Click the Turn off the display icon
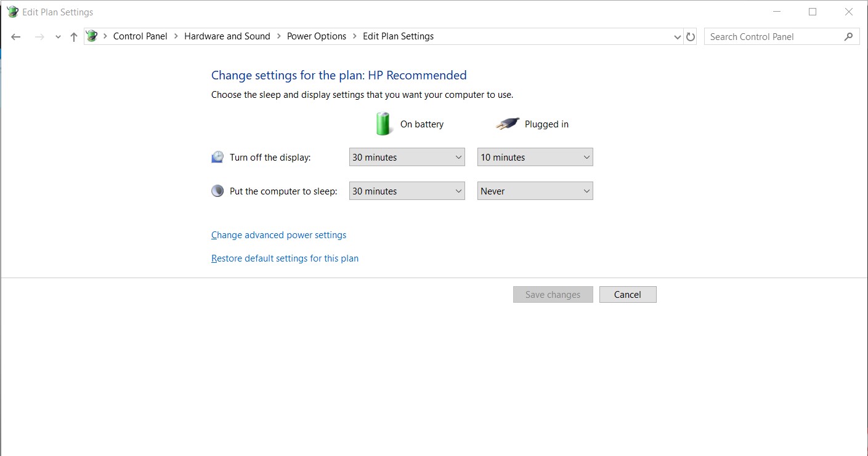868x456 pixels. pos(217,157)
